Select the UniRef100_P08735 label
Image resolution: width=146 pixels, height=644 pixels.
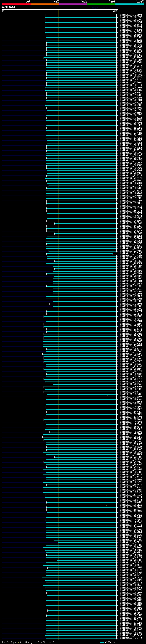click(131, 248)
